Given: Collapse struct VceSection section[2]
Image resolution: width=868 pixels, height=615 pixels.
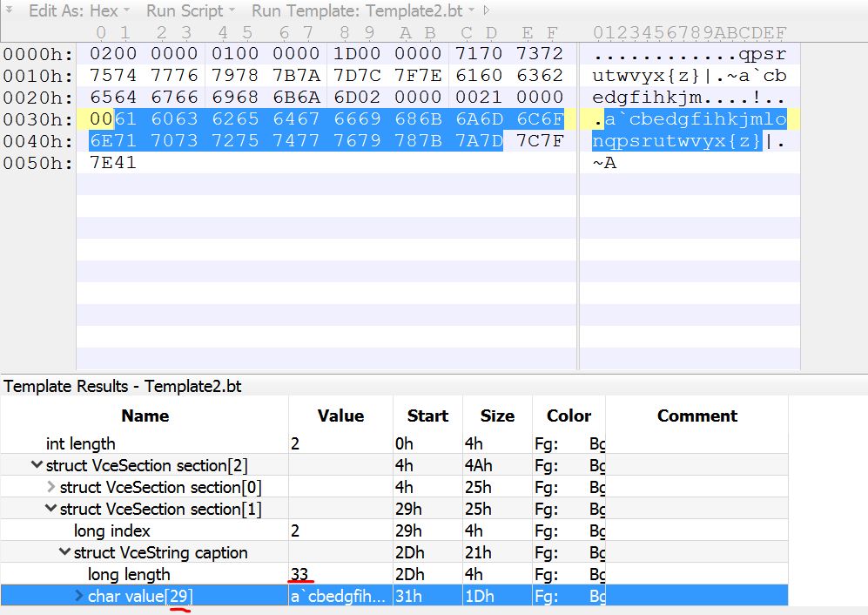Looking at the screenshot, I should (37, 465).
